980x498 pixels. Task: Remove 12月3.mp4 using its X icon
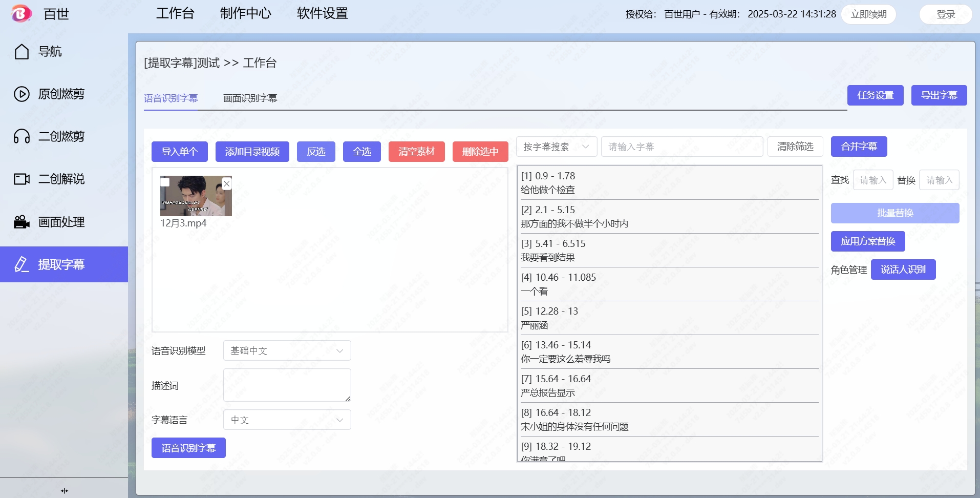(x=226, y=183)
